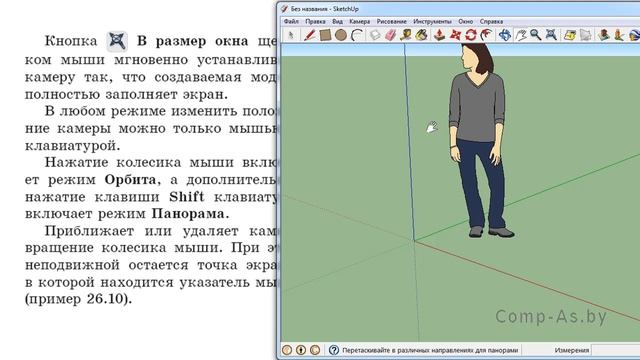Select the Rectangle tool
This screenshot has height=360, width=640.
(x=325, y=35)
